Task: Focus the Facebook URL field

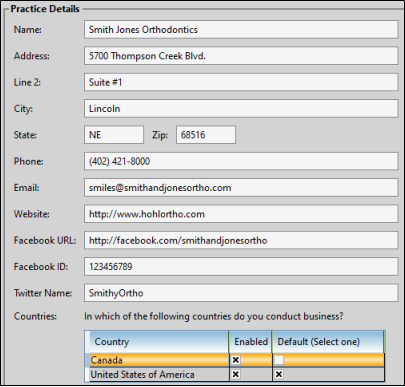Action: point(241,240)
